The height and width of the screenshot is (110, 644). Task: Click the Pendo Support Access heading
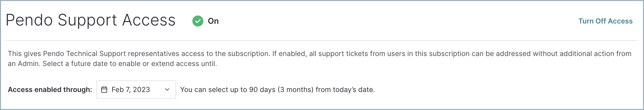click(x=90, y=20)
